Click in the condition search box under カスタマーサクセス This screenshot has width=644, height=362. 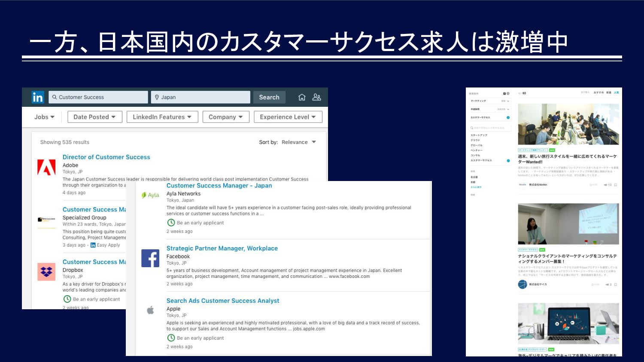[490, 128]
